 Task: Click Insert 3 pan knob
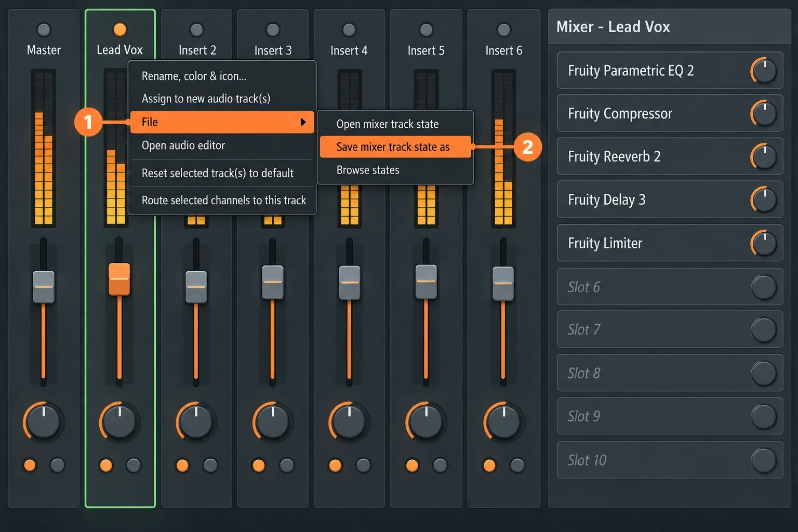(x=272, y=421)
